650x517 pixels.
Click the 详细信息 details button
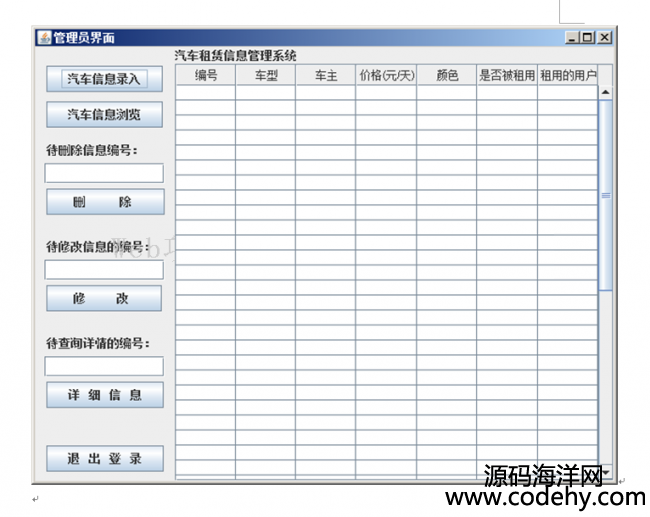(104, 395)
